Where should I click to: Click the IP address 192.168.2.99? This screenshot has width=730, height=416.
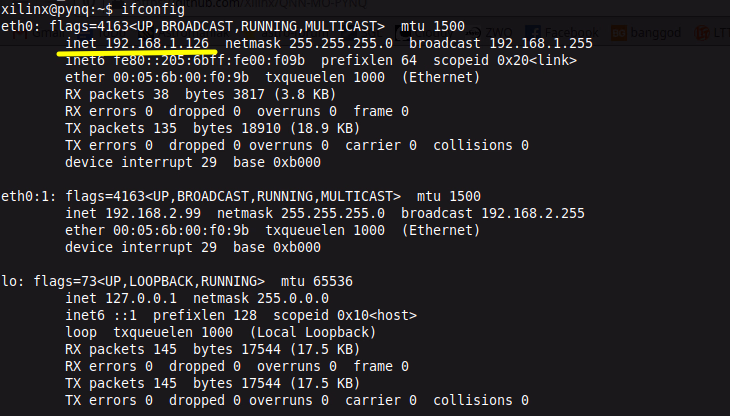pos(149,213)
